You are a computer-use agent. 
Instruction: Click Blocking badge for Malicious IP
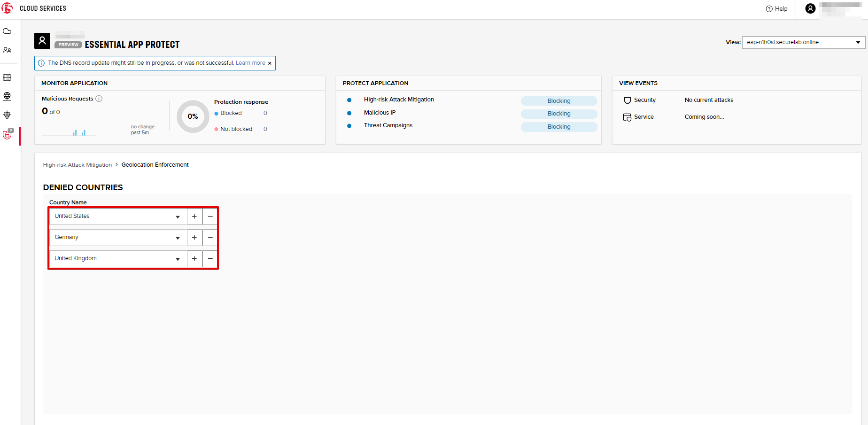click(x=559, y=114)
